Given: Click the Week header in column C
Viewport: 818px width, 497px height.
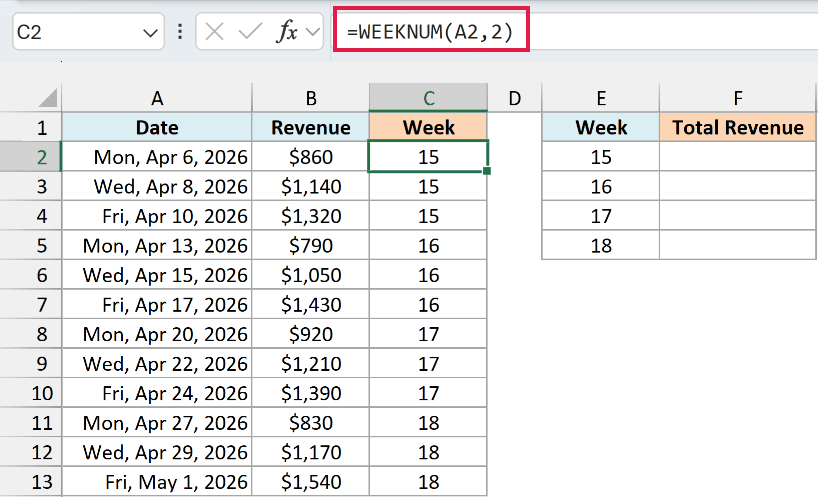Looking at the screenshot, I should coord(428,127).
